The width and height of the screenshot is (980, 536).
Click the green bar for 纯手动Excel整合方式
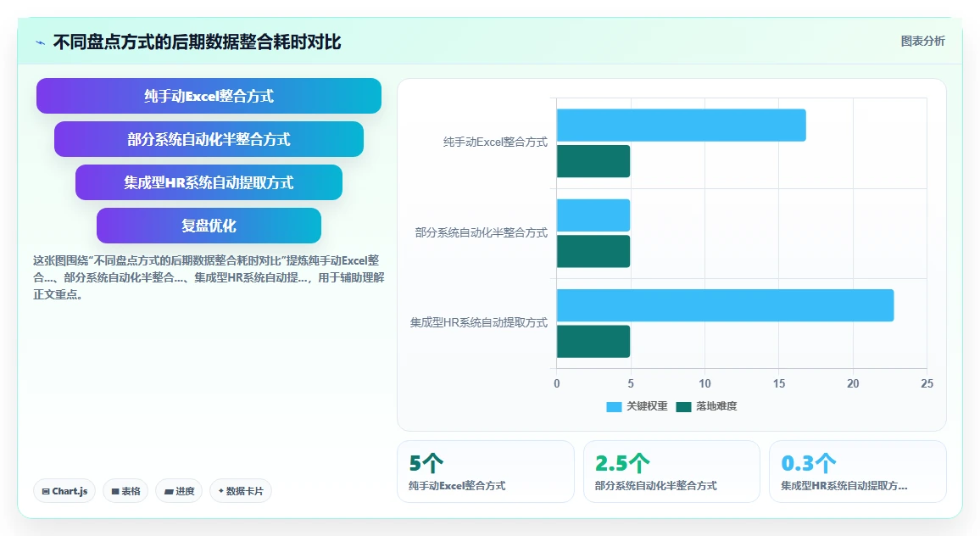tap(593, 161)
